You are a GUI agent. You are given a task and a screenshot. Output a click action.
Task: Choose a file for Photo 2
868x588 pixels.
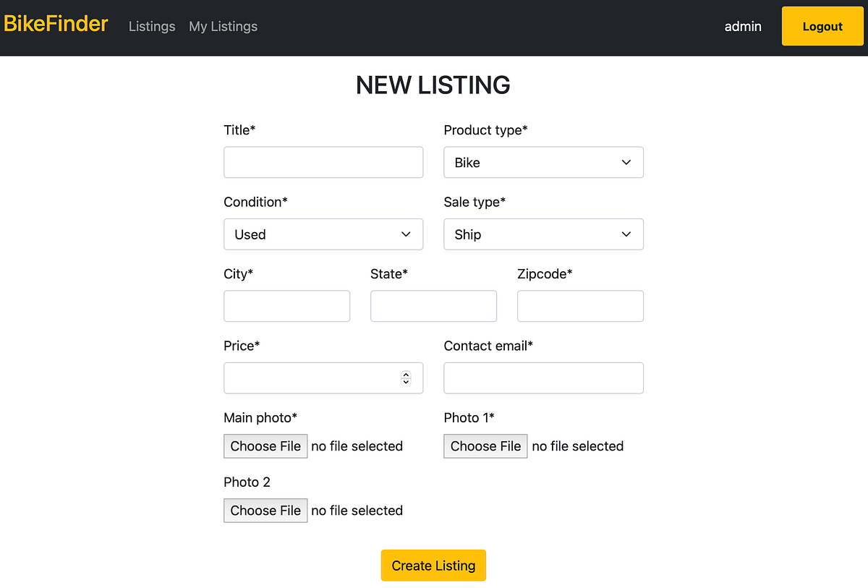pyautogui.click(x=265, y=511)
